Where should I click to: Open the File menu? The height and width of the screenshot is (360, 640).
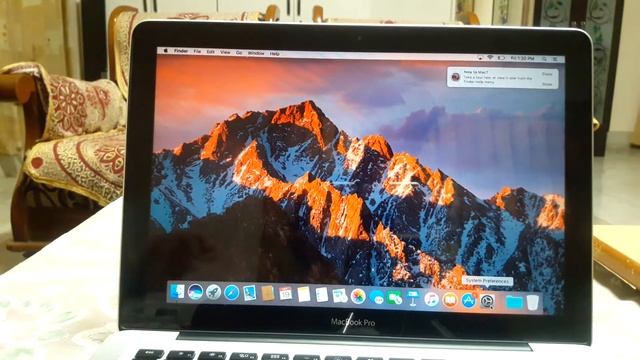coord(198,52)
